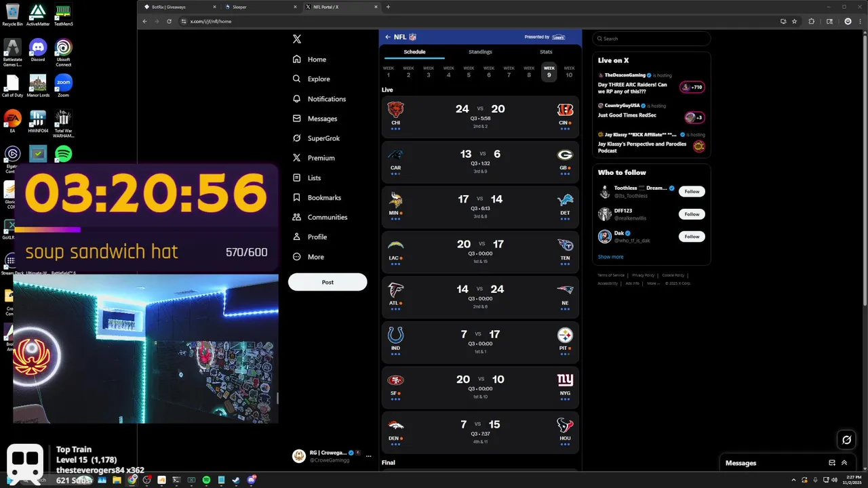Follow the Toothless account
Screen dimensions: 868x488
point(692,191)
